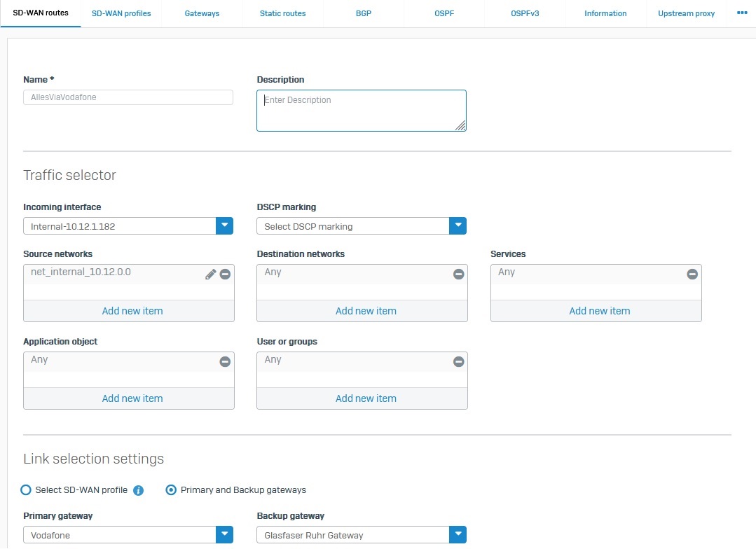Show info about Select SD-WAN profile
This screenshot has height=549, width=756.
[139, 490]
